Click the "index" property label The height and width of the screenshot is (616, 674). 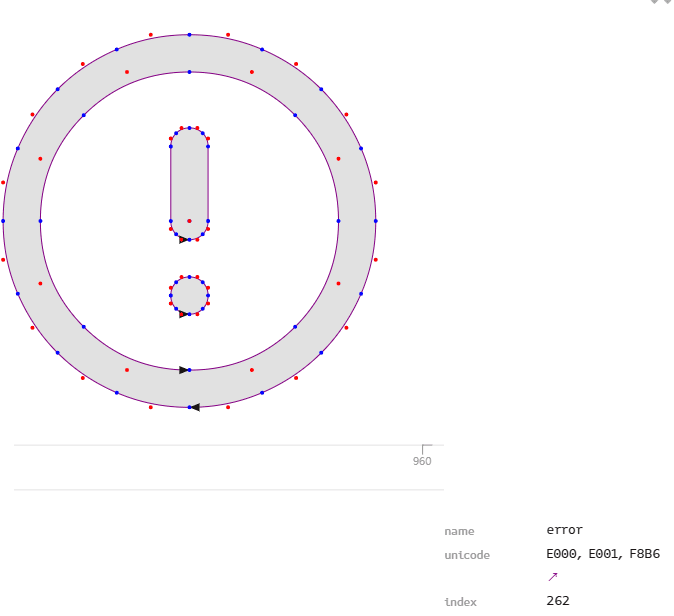pos(460,601)
